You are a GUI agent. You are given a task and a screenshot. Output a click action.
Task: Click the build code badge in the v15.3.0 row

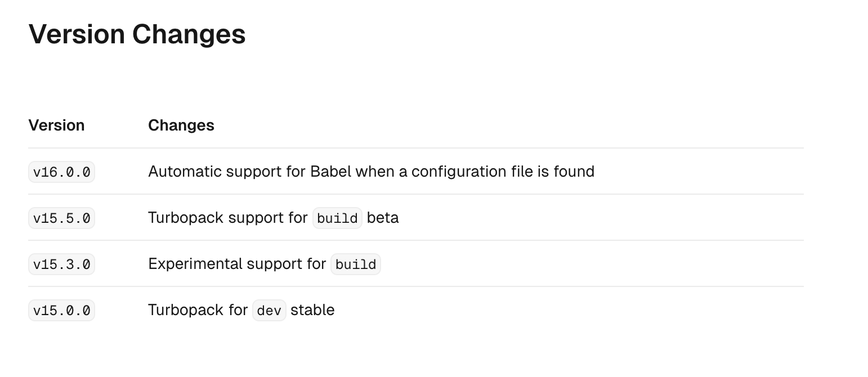356,264
